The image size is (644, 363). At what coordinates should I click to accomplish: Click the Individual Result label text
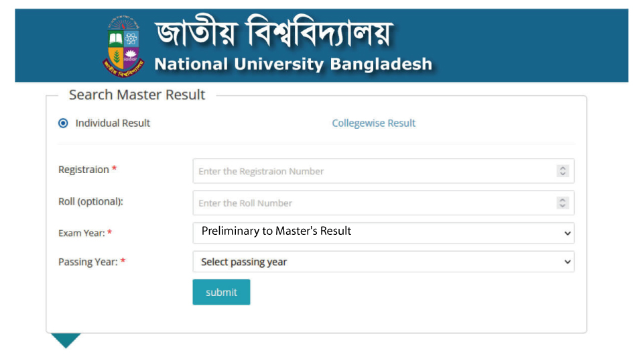pyautogui.click(x=113, y=123)
